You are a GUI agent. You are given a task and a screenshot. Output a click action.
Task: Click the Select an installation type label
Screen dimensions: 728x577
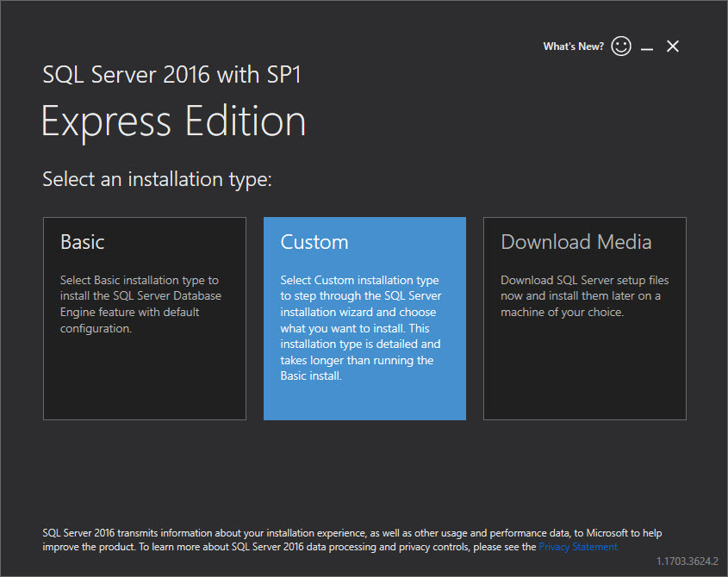pos(157,180)
